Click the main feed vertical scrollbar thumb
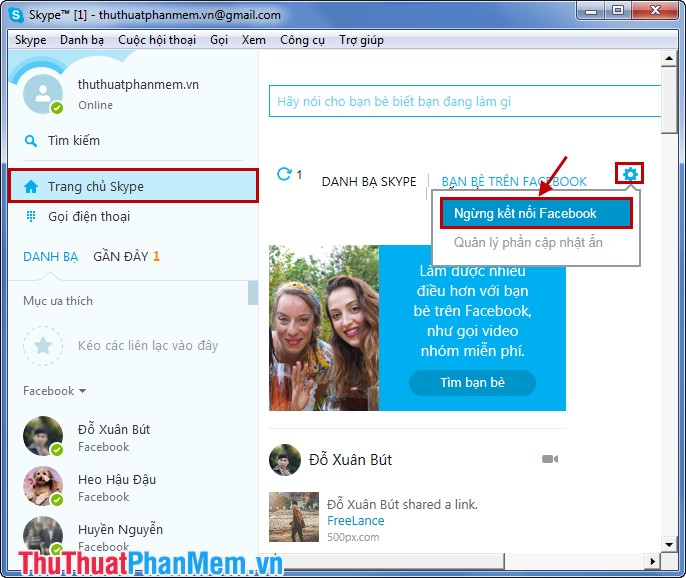The width and height of the screenshot is (686, 578). (x=669, y=100)
